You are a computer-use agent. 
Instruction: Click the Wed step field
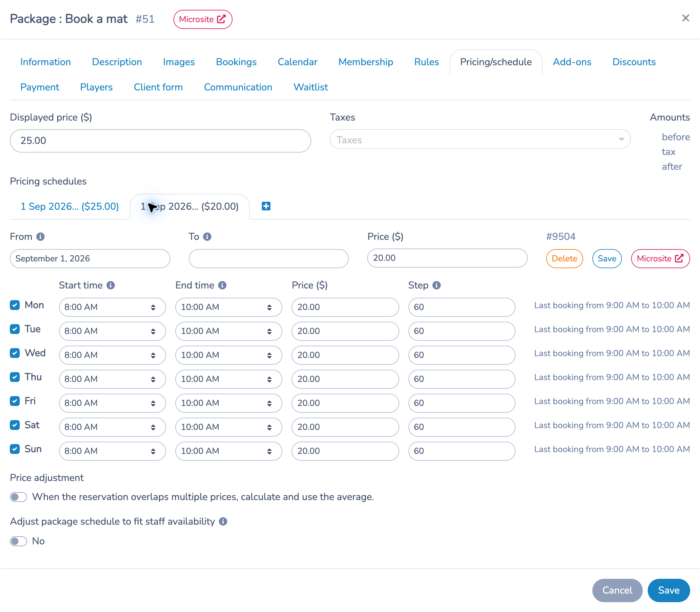tap(462, 355)
